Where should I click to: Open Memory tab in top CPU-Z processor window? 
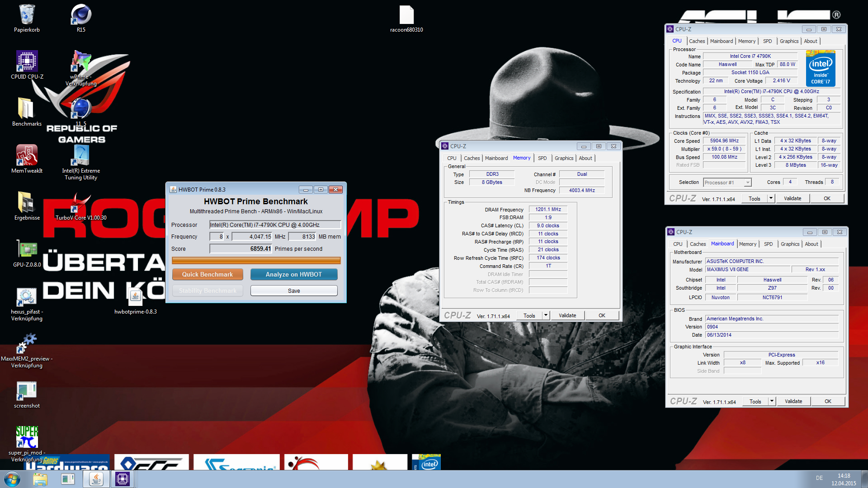click(747, 41)
